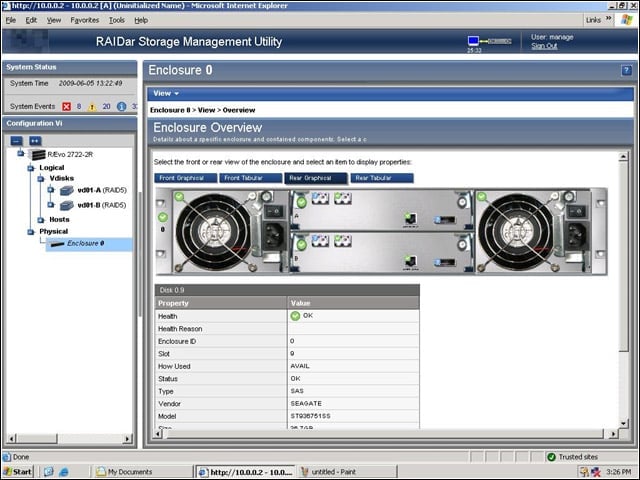
Task: Click the vd01-A vdisk icon
Action: (67, 190)
